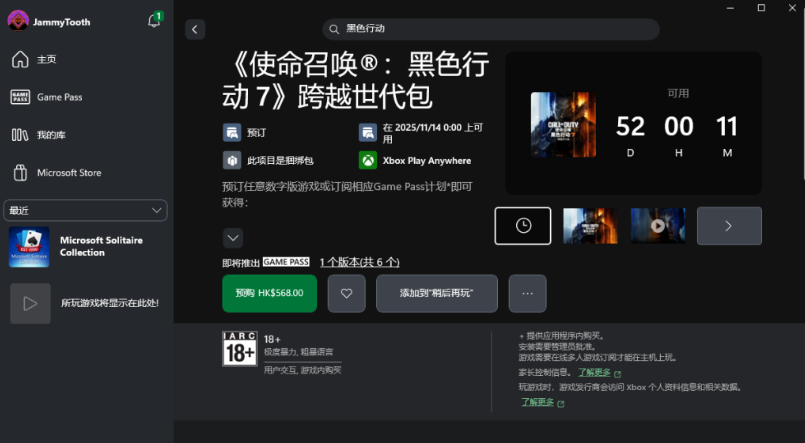The height and width of the screenshot is (443, 805).
Task: Click the Xbox Play Anywhere icon
Action: pos(368,160)
